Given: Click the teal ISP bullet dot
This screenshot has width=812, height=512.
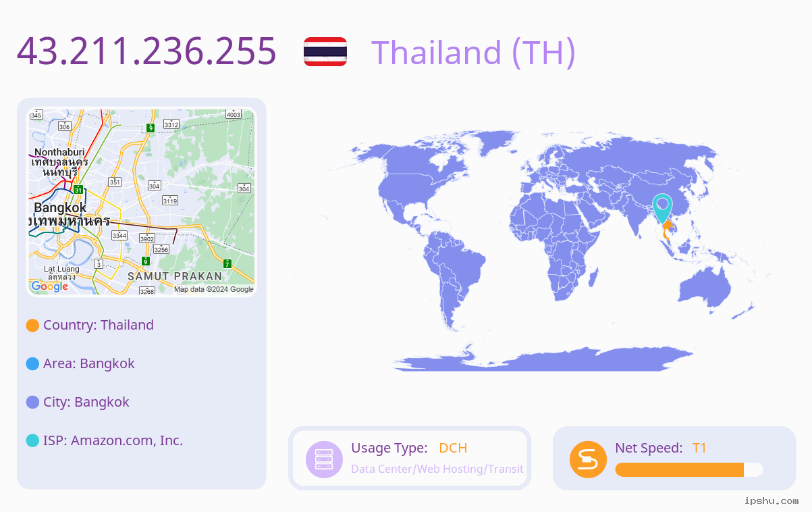Looking at the screenshot, I should pyautogui.click(x=32, y=440).
